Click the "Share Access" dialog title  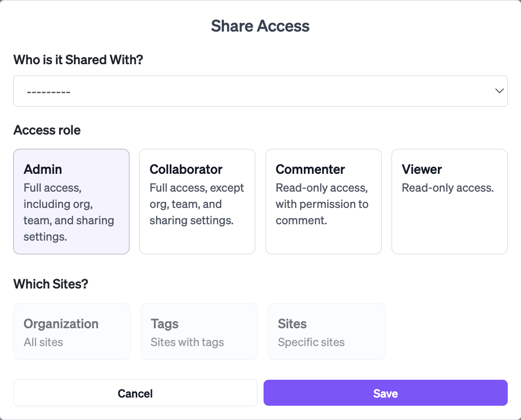[x=260, y=26]
